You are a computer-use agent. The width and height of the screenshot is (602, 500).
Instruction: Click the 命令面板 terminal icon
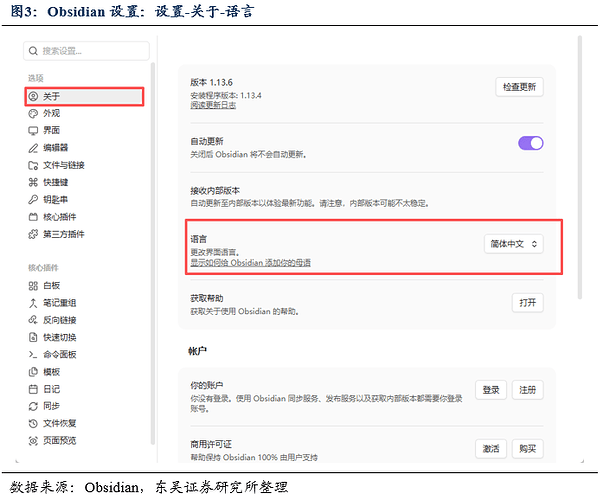33,354
